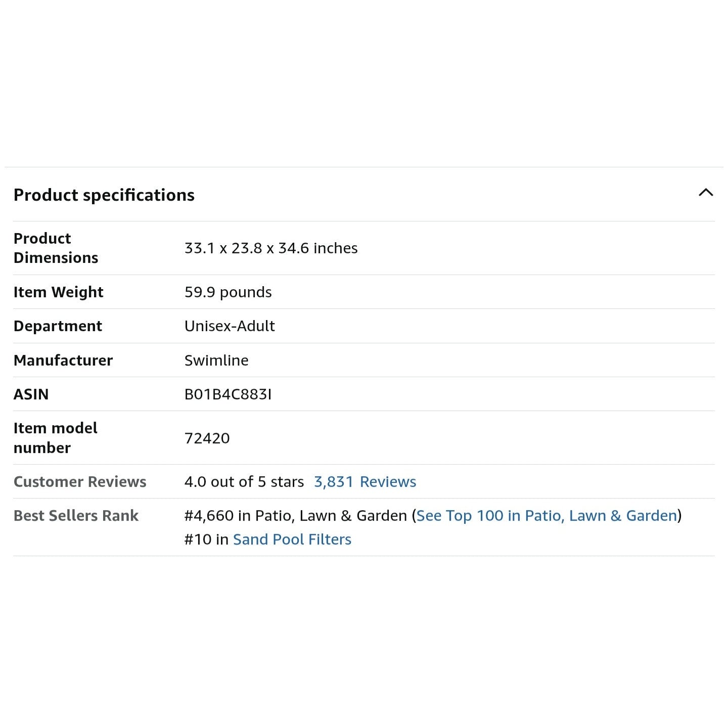The width and height of the screenshot is (728, 728).
Task: Select the ASIN value B01B4C883I
Action: coord(228,394)
